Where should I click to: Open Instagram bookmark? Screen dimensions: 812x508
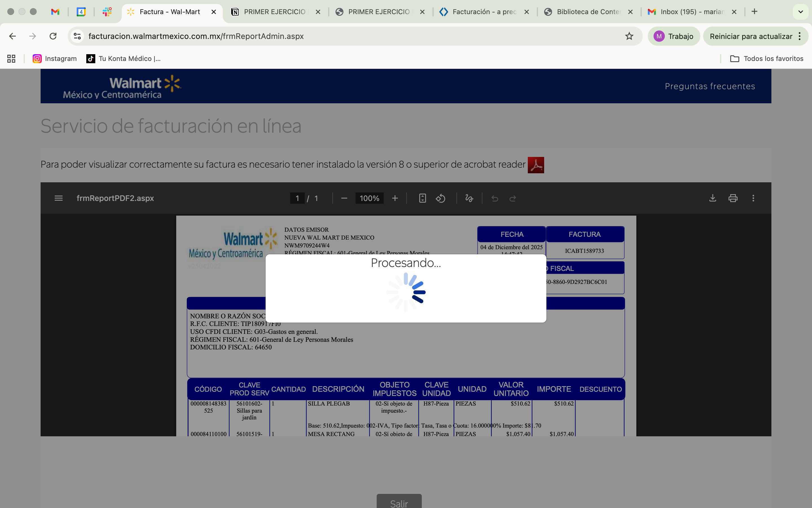point(55,58)
